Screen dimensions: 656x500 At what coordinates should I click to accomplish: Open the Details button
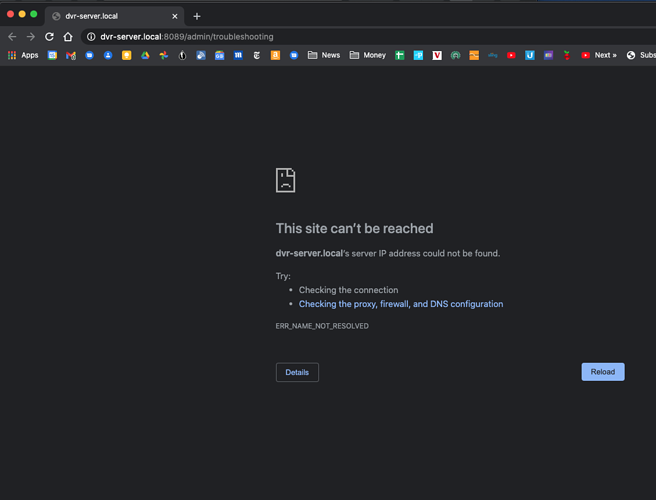pyautogui.click(x=297, y=372)
